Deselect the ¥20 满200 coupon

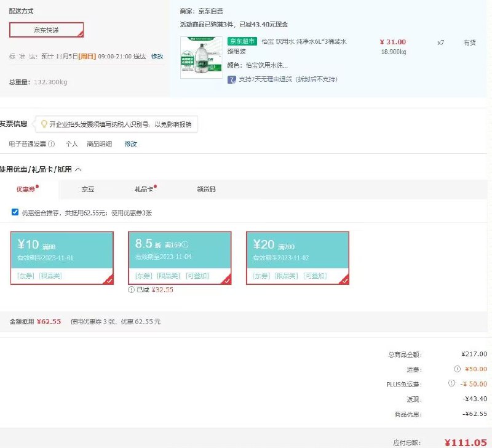pos(298,258)
